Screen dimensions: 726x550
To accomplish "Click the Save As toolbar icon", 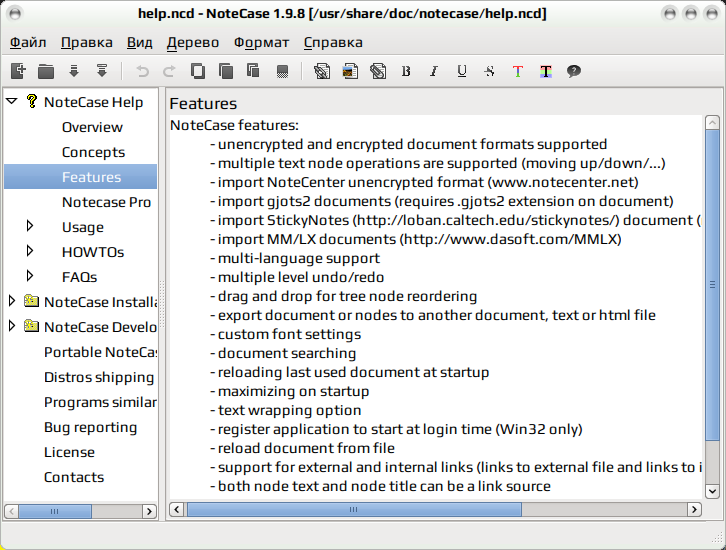I will [102, 71].
